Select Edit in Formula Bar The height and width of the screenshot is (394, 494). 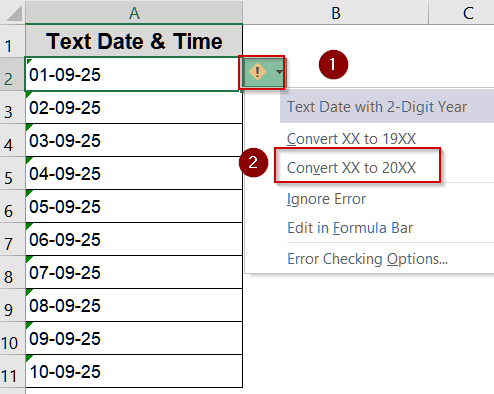tap(350, 228)
